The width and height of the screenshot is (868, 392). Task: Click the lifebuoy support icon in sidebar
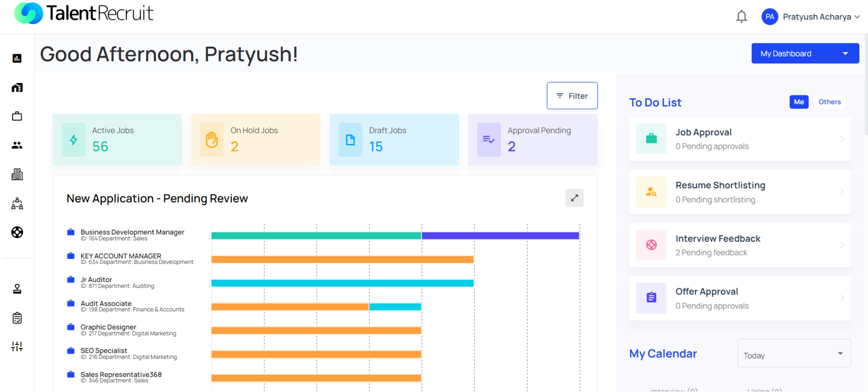click(16, 232)
